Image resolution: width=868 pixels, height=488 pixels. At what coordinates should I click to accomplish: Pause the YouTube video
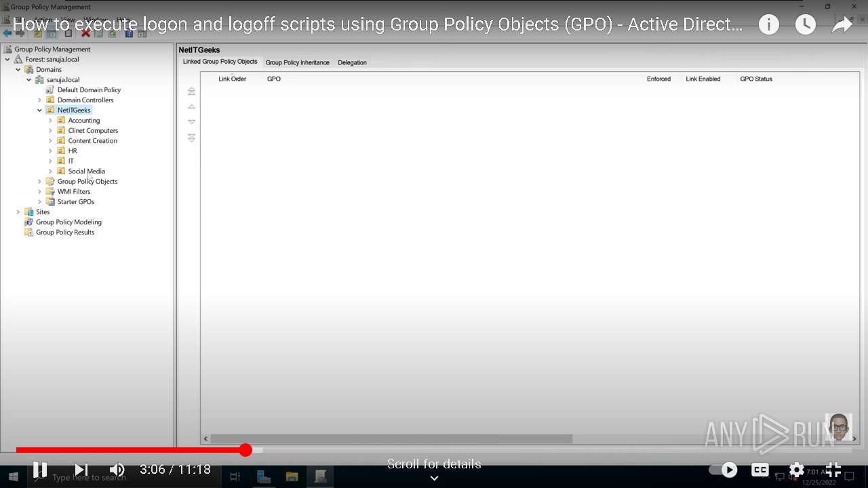40,469
